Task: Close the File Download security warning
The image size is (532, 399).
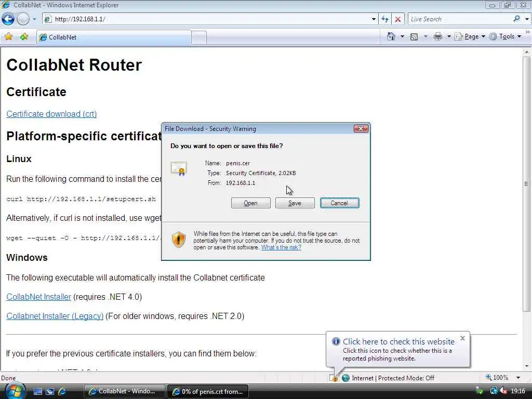Action: [361, 129]
